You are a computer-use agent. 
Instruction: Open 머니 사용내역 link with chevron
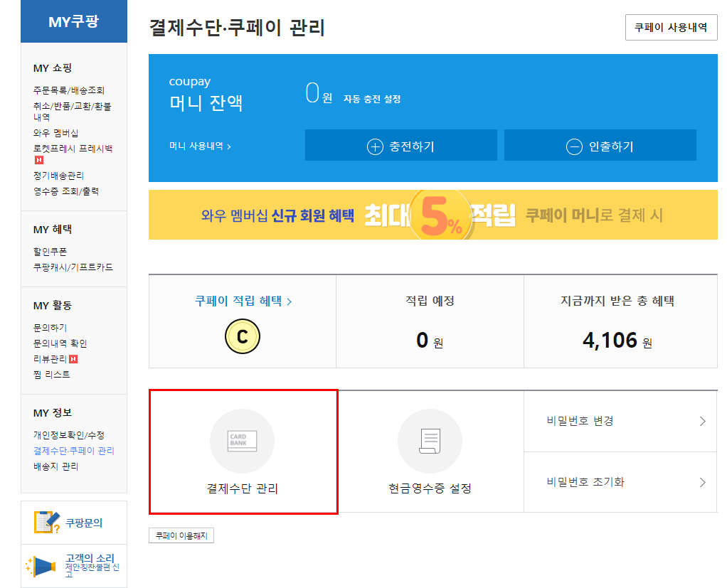tap(200, 146)
